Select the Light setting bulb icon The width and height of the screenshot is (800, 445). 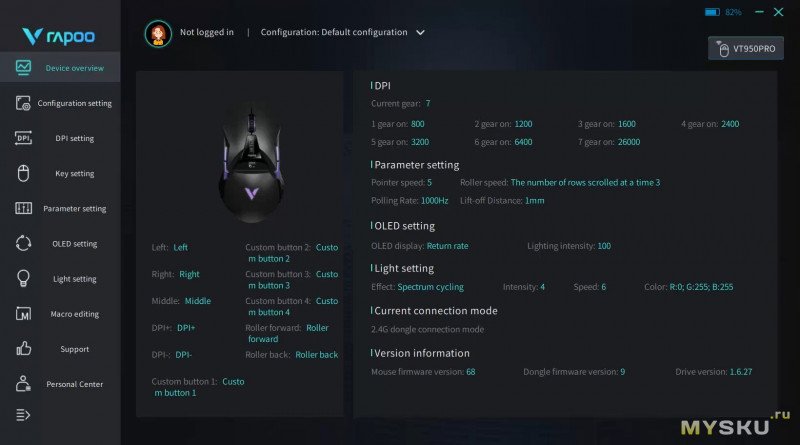point(24,278)
